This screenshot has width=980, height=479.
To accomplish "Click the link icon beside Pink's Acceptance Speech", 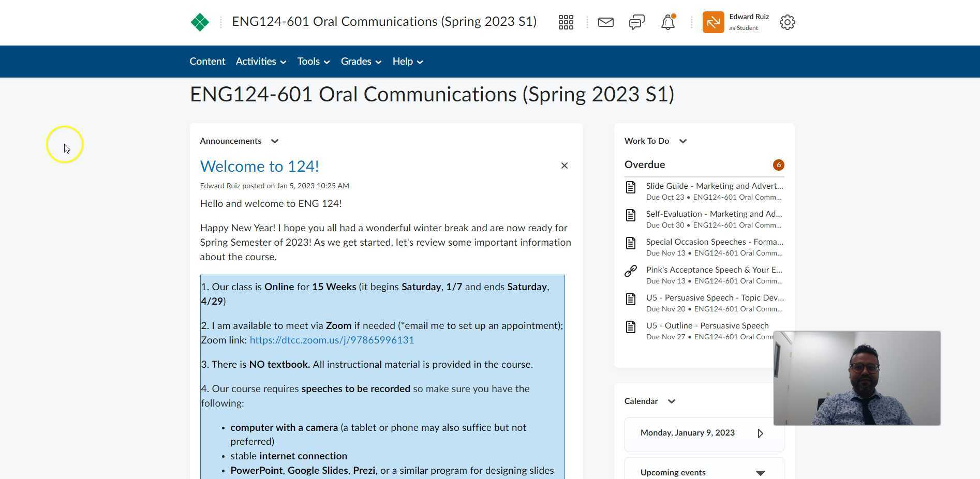I will point(630,271).
